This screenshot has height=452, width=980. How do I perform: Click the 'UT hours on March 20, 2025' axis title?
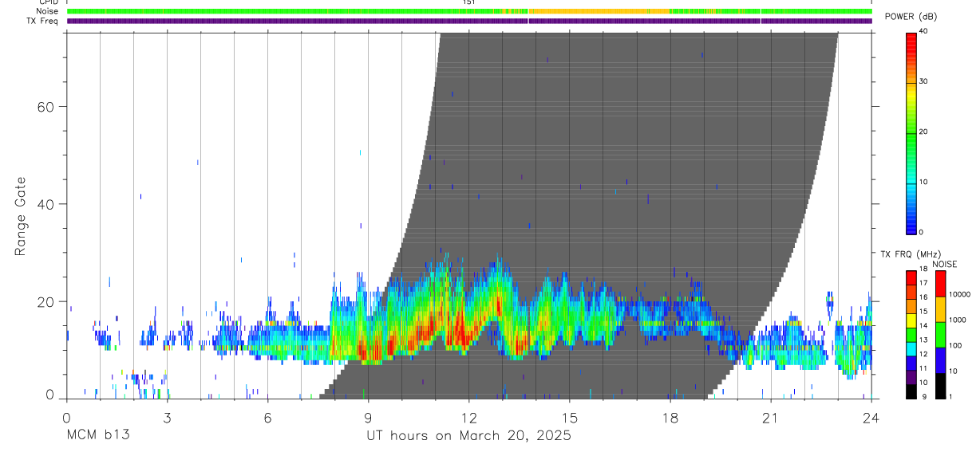point(468,435)
